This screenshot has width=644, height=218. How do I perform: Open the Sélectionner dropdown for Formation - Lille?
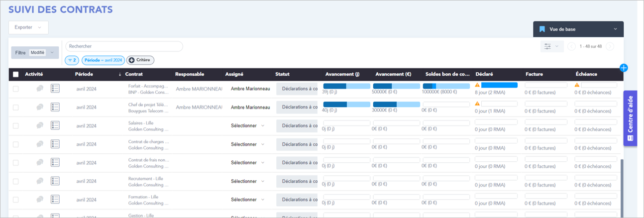click(247, 199)
